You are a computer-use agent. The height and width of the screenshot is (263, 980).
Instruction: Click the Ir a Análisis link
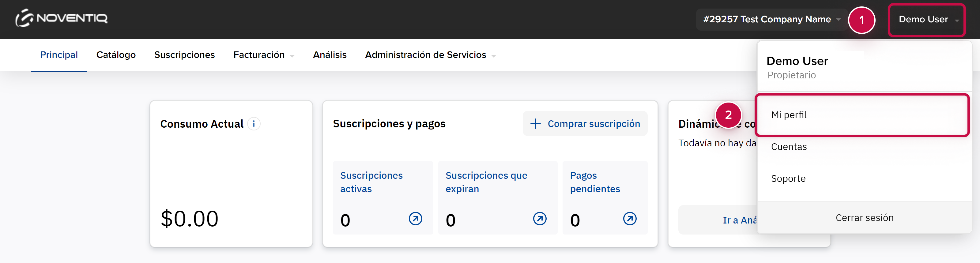[x=739, y=220]
